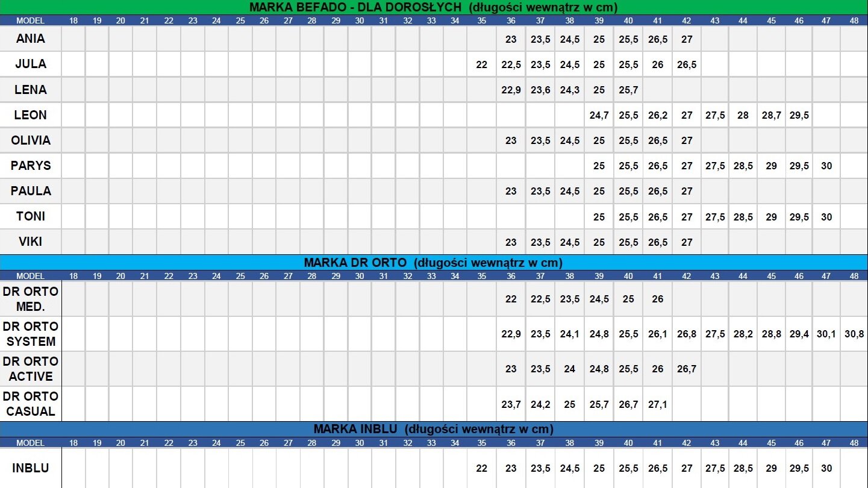Click DR ORTO MED.'s 26 value in size 41

[658, 299]
